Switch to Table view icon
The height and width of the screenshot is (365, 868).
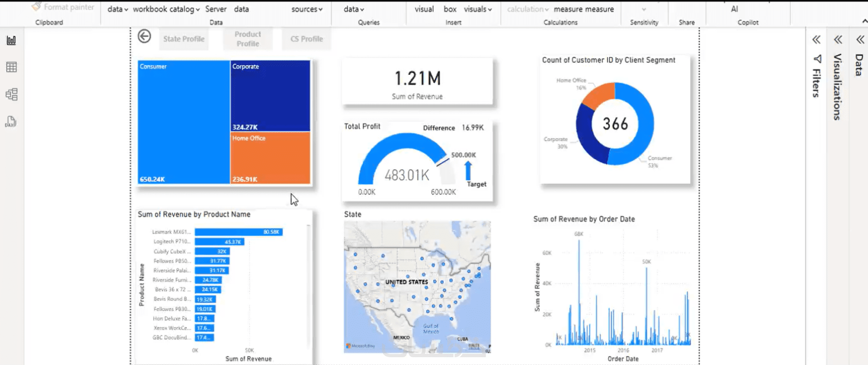pyautogui.click(x=11, y=67)
